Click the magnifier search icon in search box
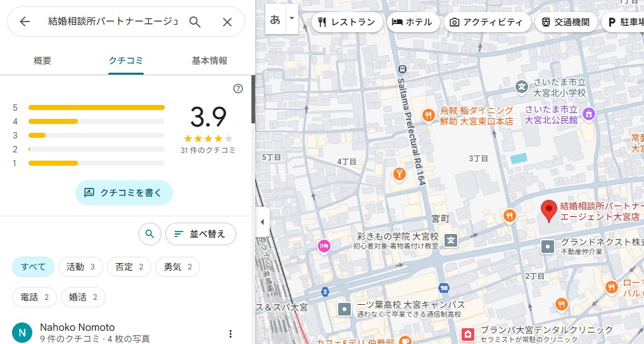Image resolution: width=644 pixels, height=344 pixels. [195, 22]
